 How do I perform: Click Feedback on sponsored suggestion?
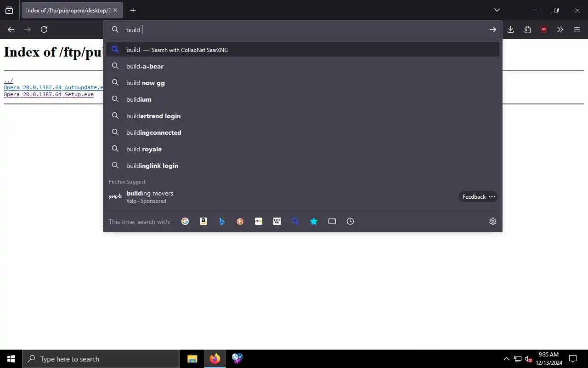click(474, 196)
